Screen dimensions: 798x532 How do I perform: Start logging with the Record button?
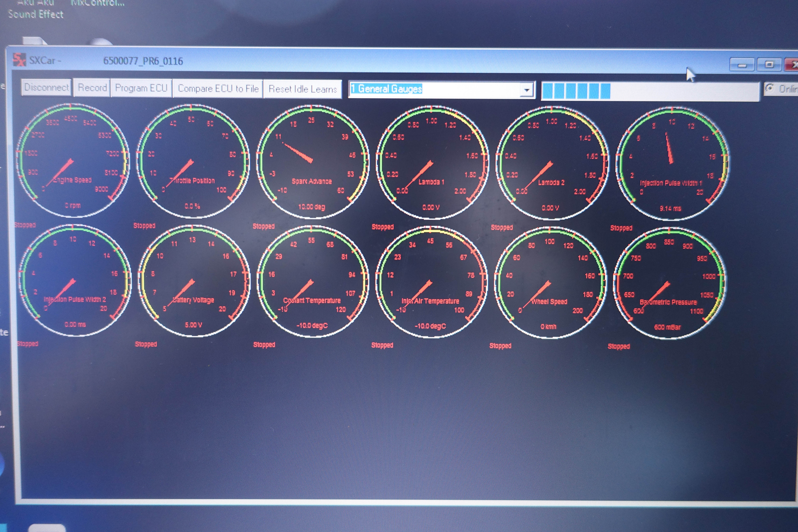tap(92, 88)
